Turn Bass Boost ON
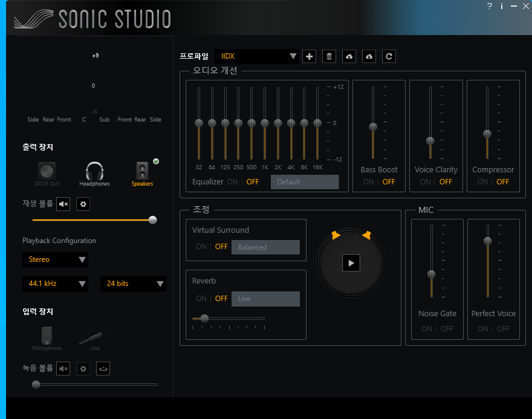Image resolution: width=532 pixels, height=419 pixels. (368, 182)
